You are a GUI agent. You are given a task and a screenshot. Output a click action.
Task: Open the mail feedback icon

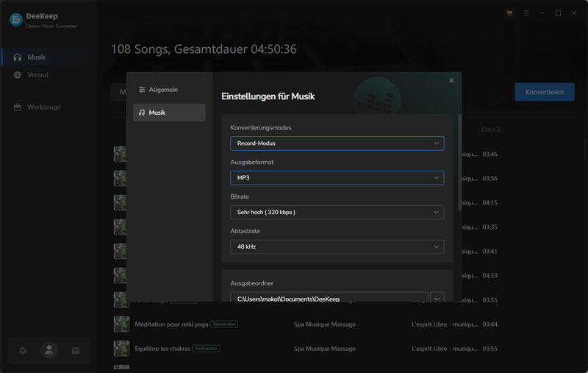coord(76,351)
